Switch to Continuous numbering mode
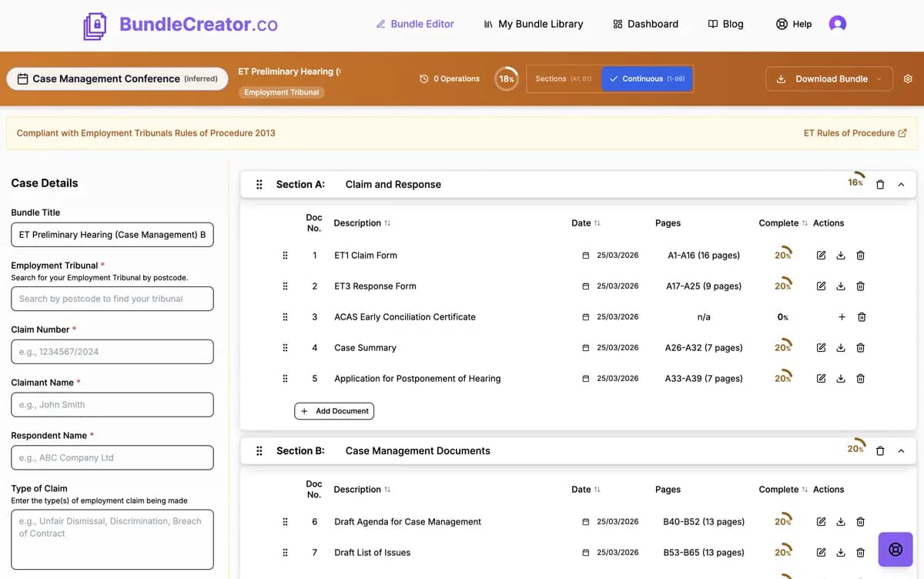This screenshot has width=924, height=579. pos(647,79)
